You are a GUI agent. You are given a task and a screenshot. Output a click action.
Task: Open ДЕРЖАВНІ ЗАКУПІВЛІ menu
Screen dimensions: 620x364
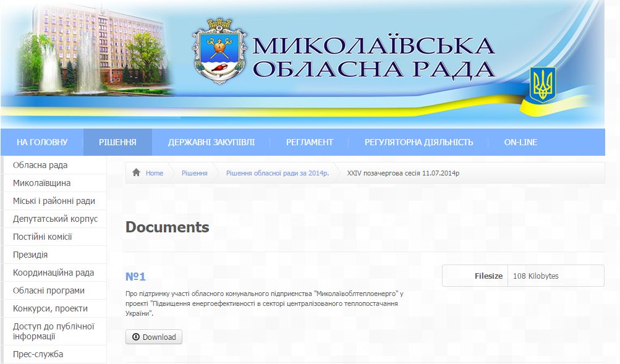[x=211, y=142]
